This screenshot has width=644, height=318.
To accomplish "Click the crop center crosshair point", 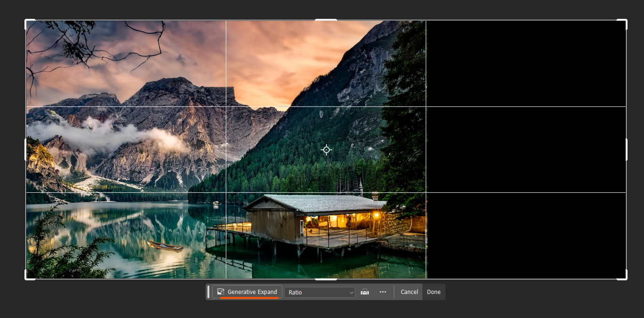I will (326, 150).
